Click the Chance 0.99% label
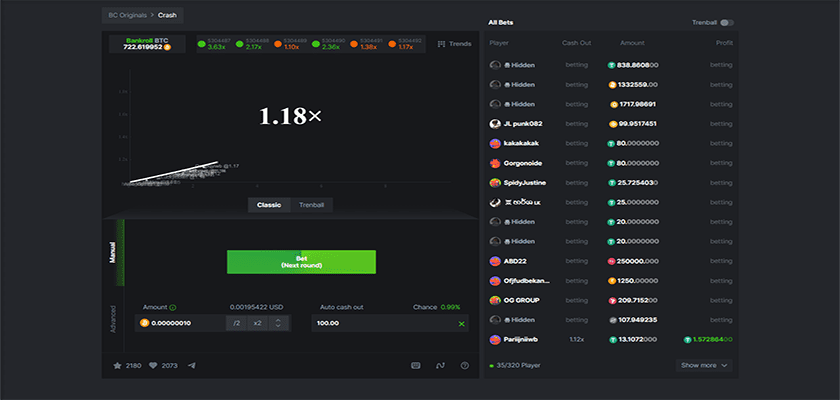840x400 pixels. pyautogui.click(x=436, y=307)
